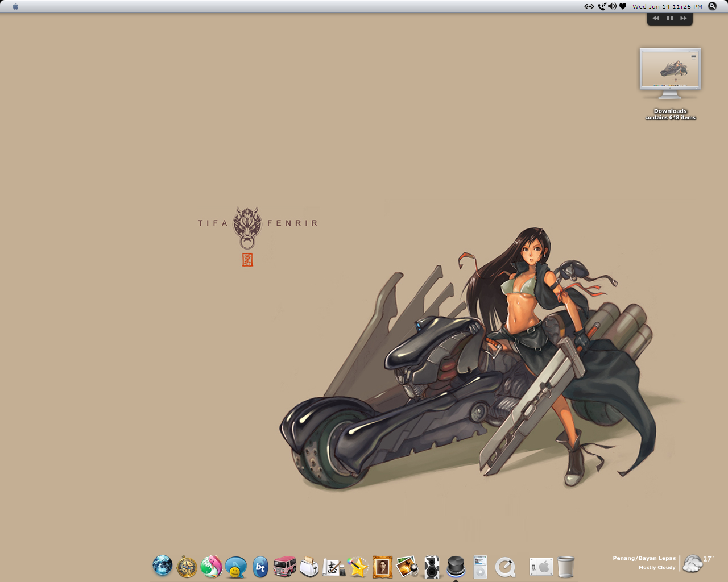728x582 pixels.
Task: Launch the Safari compass icon in the dock
Action: tap(187, 567)
